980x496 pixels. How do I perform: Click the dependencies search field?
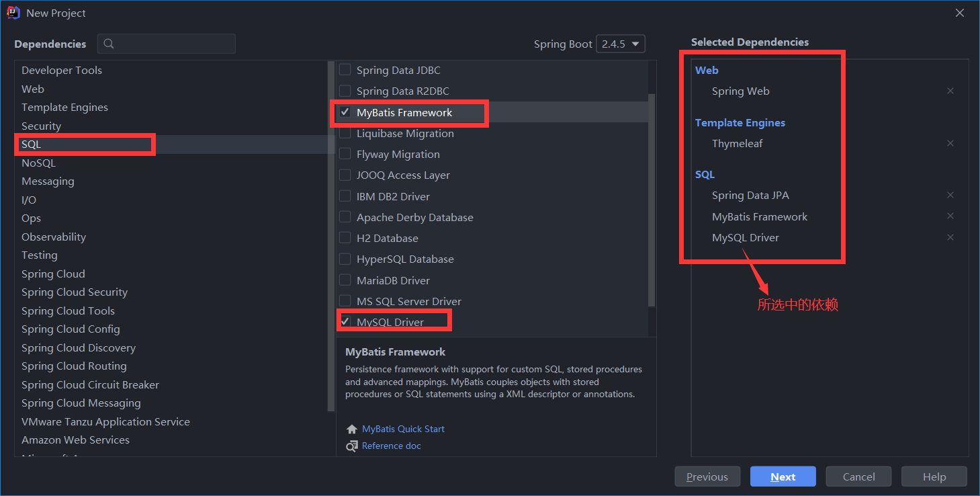[x=167, y=44]
